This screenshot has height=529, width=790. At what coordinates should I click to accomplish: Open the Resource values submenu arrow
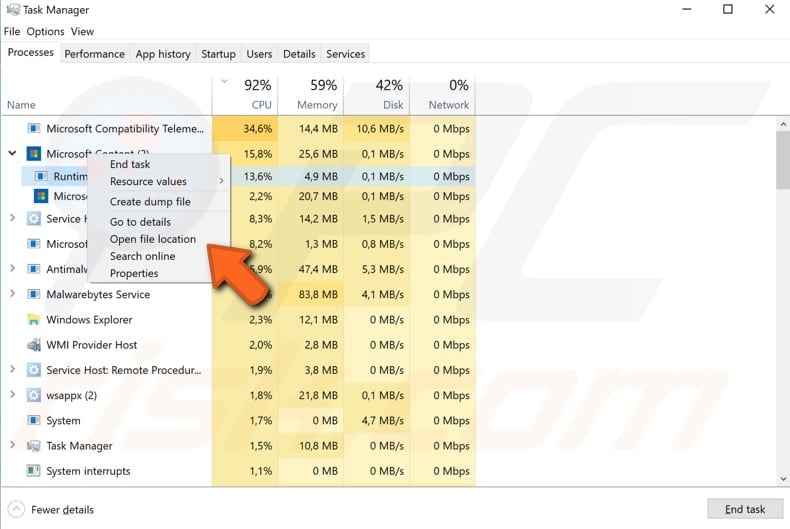221,180
